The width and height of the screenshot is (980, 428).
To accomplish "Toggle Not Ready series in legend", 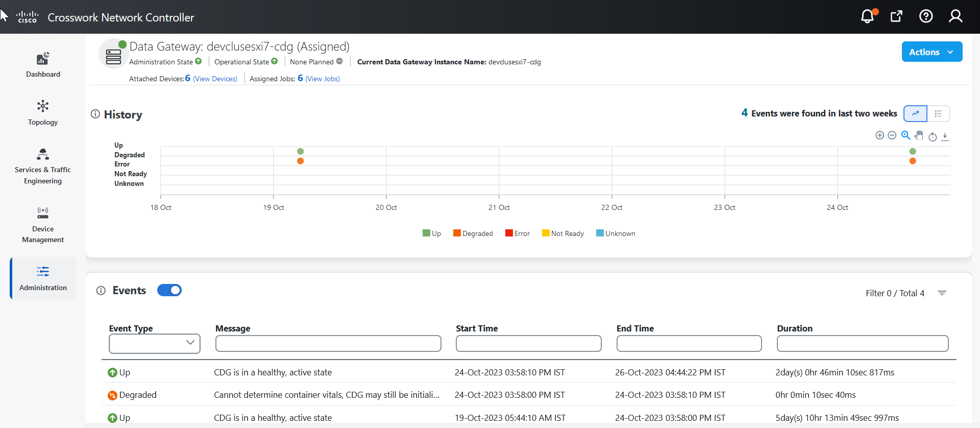I will pyautogui.click(x=563, y=233).
